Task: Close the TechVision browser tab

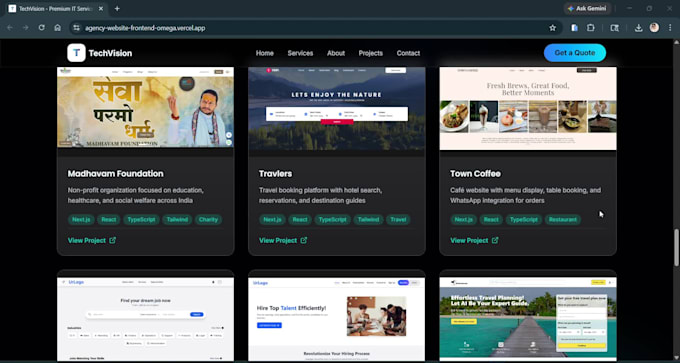Action: tap(101, 9)
